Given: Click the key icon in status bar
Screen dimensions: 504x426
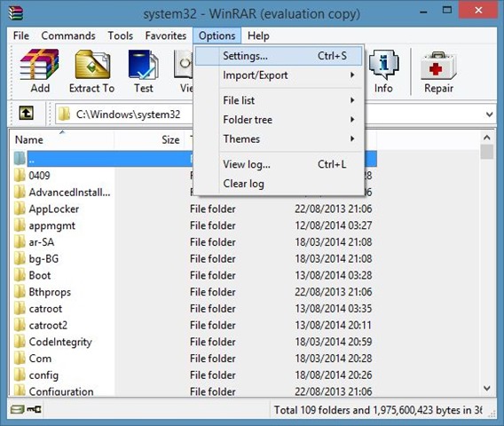Looking at the screenshot, I should coord(34,409).
